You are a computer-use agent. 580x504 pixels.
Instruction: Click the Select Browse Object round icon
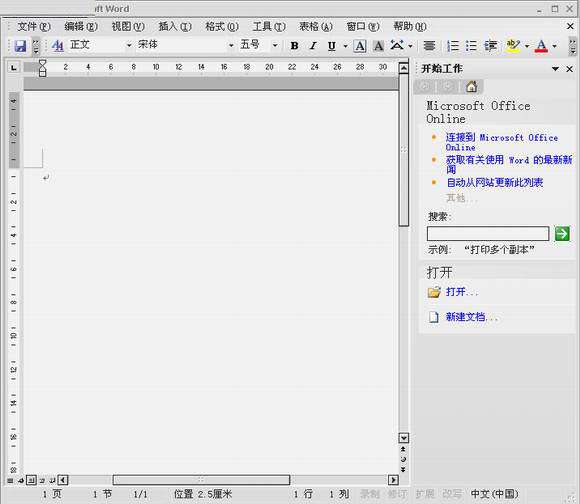point(403,459)
